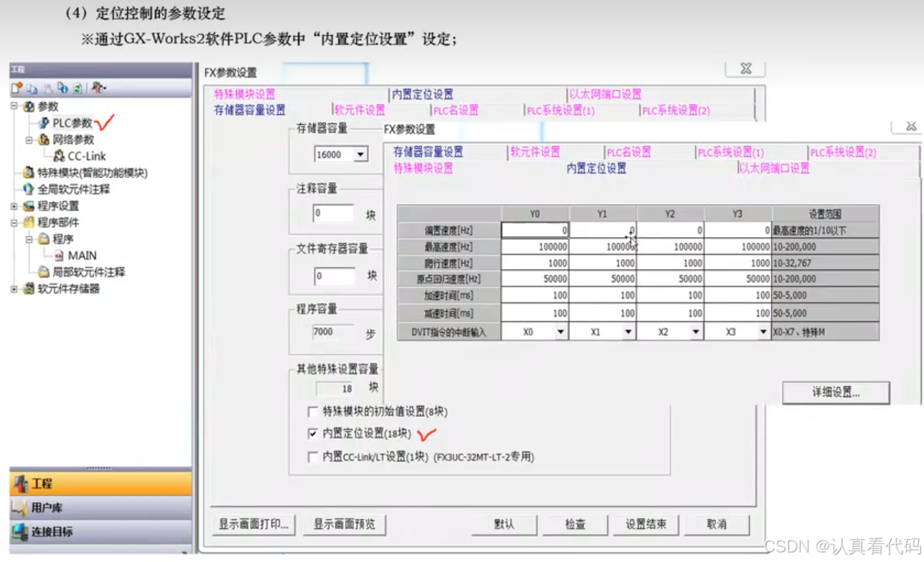Open the 存储器容量 16000 dropdown
The height and width of the screenshot is (562, 924).
[x=360, y=156]
